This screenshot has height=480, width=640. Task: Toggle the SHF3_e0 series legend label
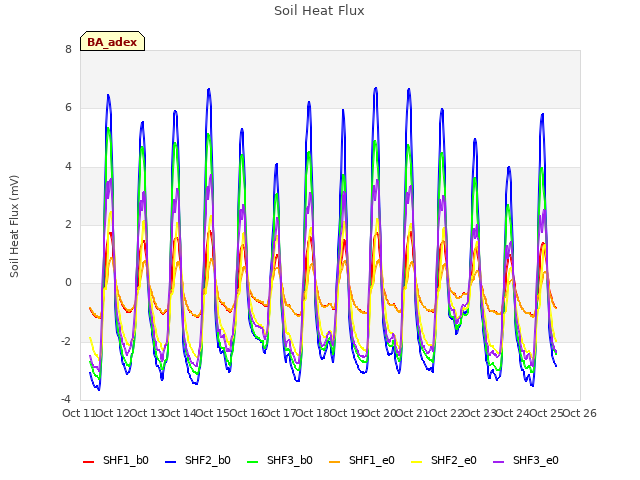pos(536,460)
